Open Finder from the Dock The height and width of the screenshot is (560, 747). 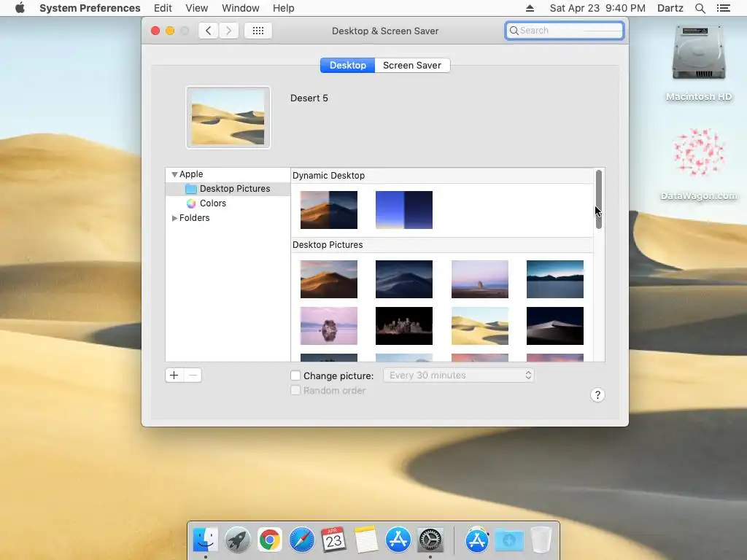[205, 540]
